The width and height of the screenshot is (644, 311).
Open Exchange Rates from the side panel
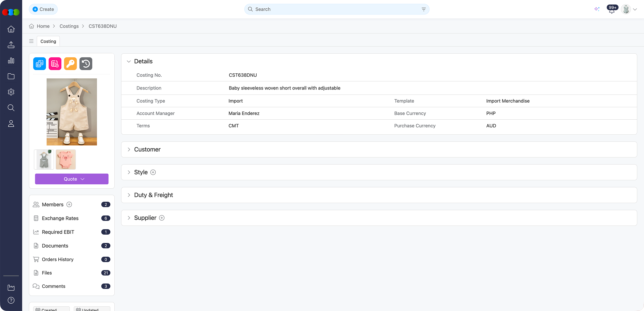pos(60,218)
